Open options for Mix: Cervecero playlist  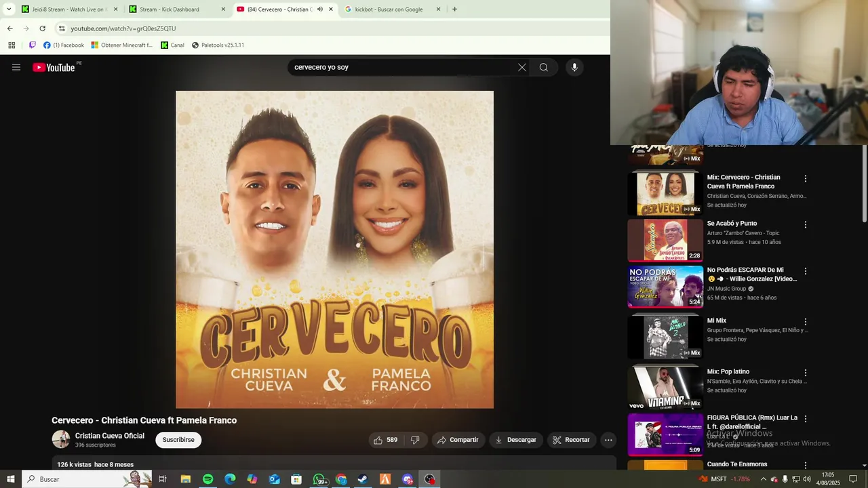point(806,179)
